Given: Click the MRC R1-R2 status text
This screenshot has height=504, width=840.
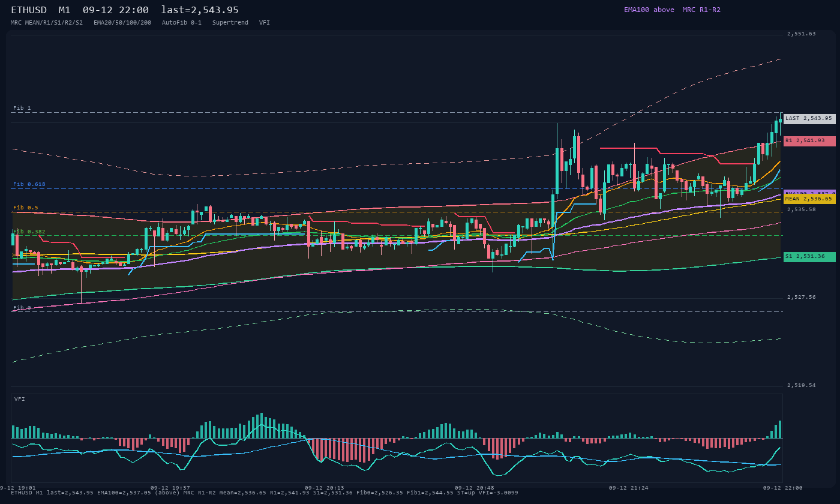Looking at the screenshot, I should point(701,10).
